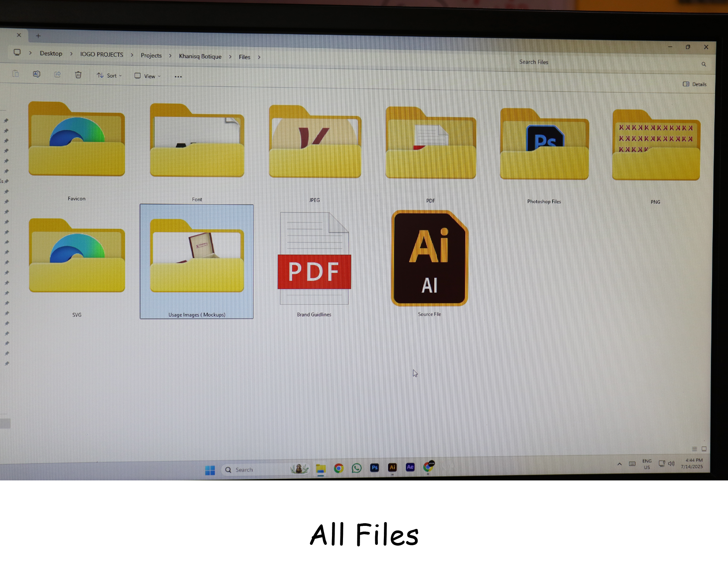Switch to details list view icon at bottom right
Viewport: 728px width, 585px height.
[694, 449]
